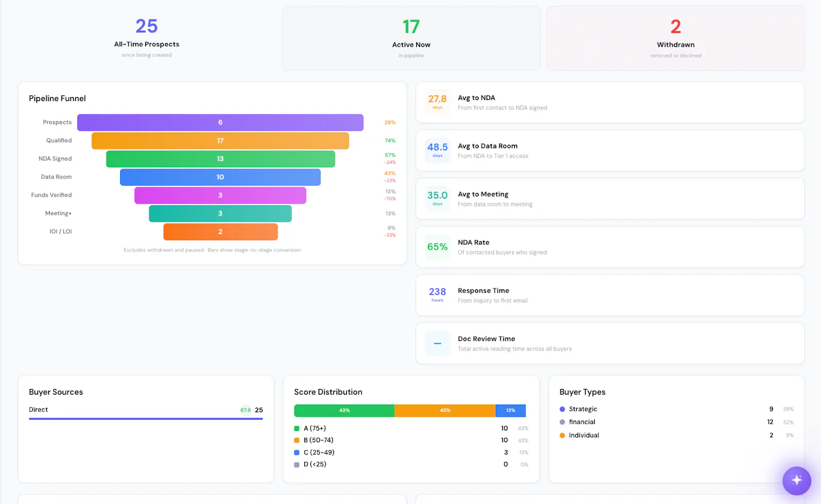Click the IOI / LOI funnel bar

[x=220, y=232]
